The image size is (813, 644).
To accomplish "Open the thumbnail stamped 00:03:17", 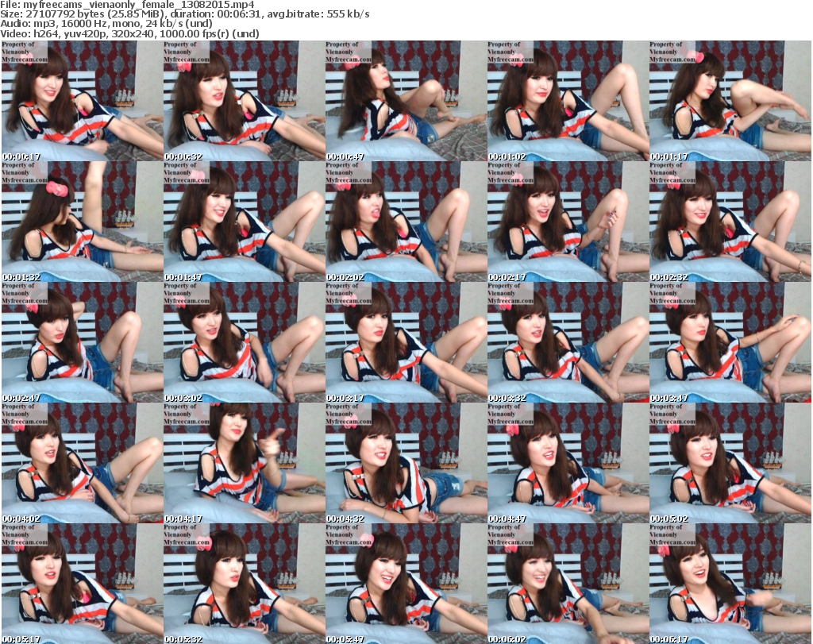I will [x=406, y=342].
